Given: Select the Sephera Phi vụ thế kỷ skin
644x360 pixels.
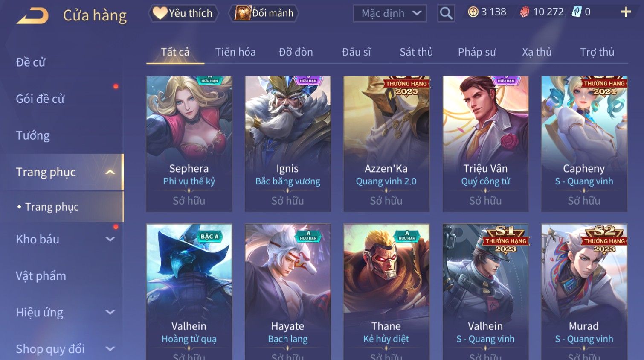Looking at the screenshot, I should [189, 144].
